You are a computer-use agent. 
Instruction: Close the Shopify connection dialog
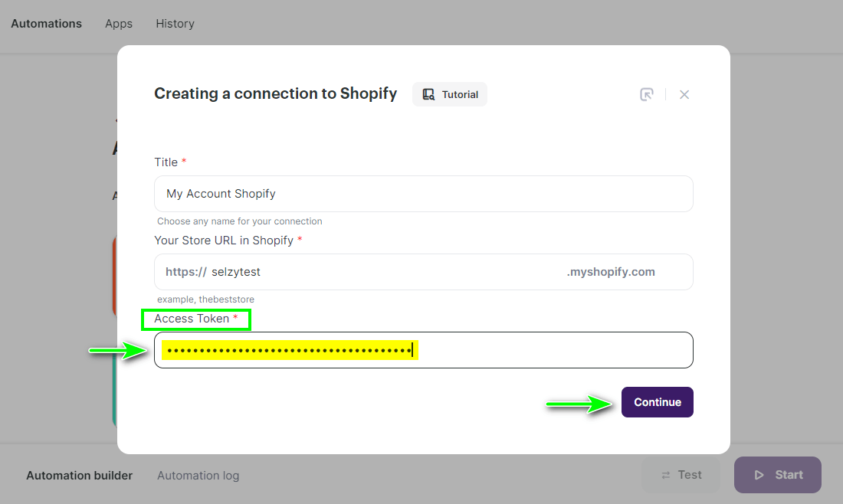[684, 94]
